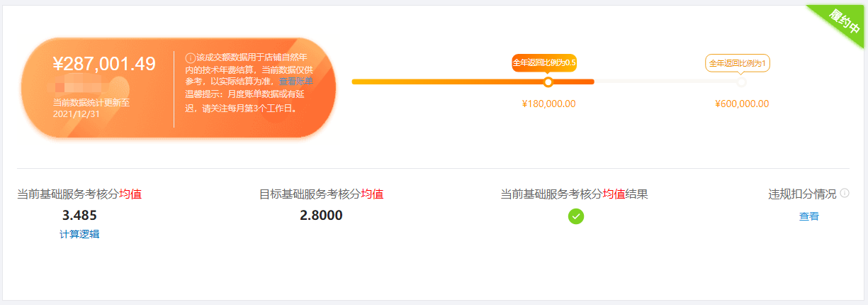
Task: Click 查看 under 违规扣分情况
Action: (x=809, y=216)
